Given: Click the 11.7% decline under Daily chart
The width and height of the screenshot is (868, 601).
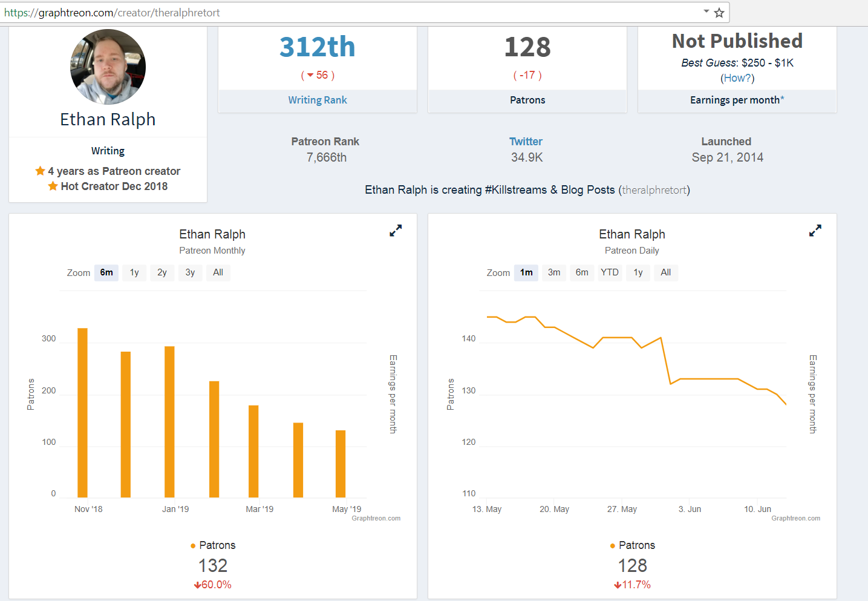Looking at the screenshot, I should click(x=633, y=585).
